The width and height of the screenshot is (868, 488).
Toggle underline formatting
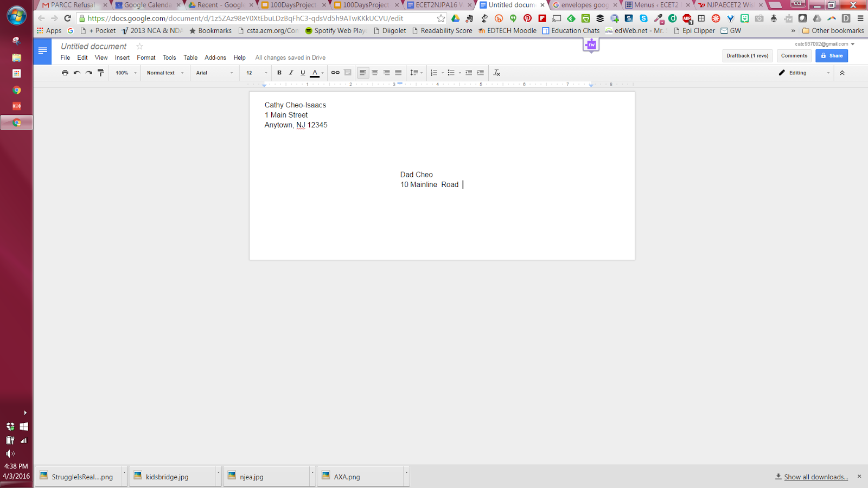tap(303, 73)
